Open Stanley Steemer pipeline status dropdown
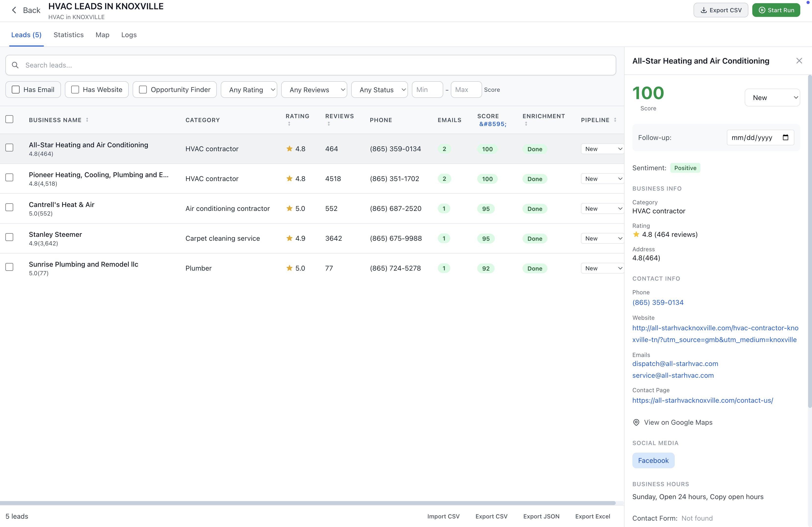This screenshot has height=527, width=812. tap(602, 239)
